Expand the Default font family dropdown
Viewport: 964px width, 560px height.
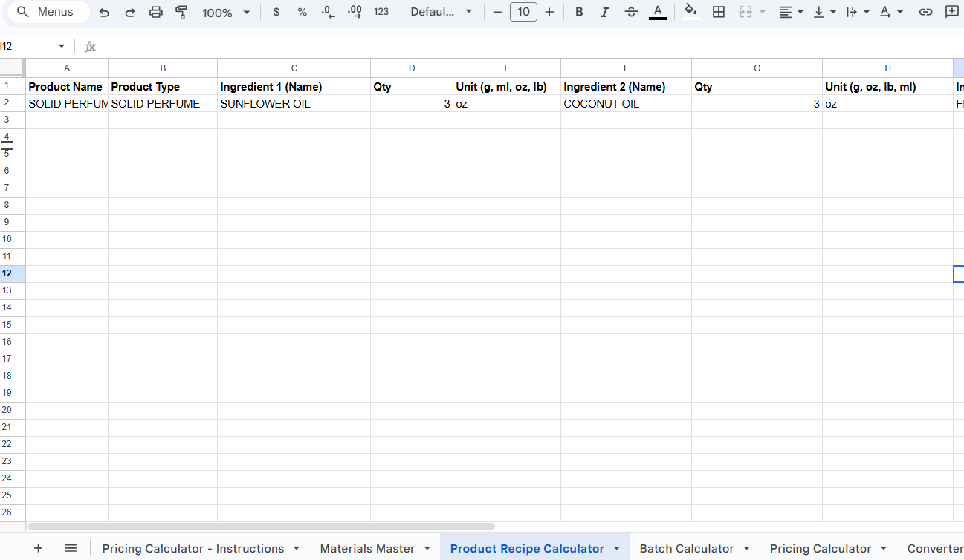coord(441,12)
